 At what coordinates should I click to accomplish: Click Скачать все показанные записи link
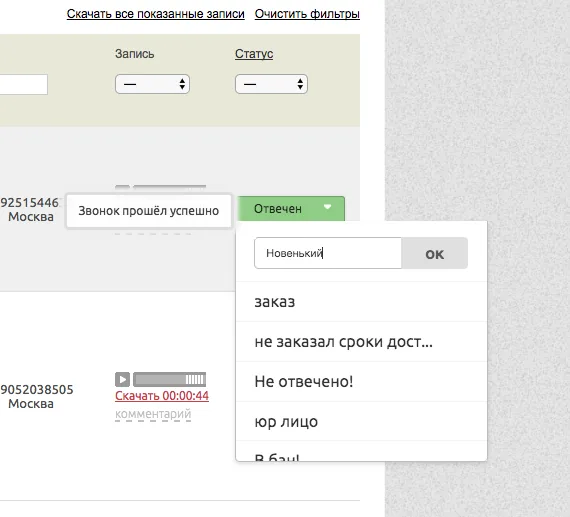[156, 14]
